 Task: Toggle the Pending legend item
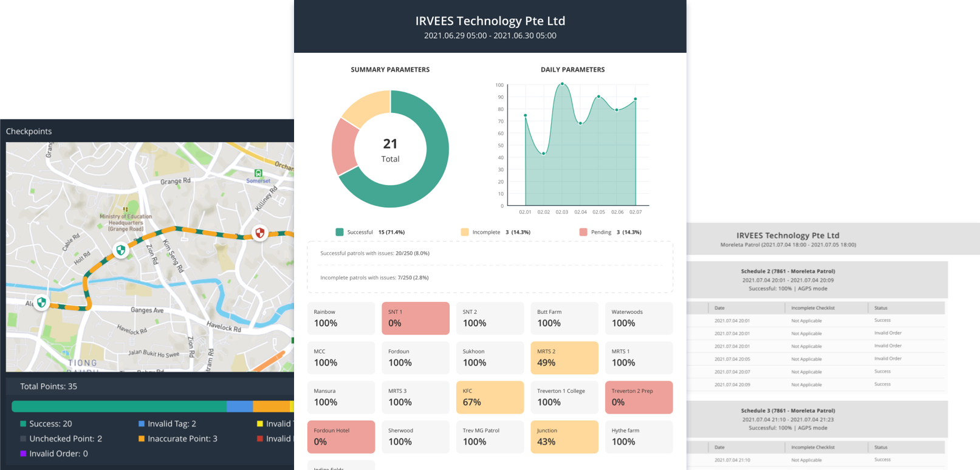pyautogui.click(x=601, y=232)
